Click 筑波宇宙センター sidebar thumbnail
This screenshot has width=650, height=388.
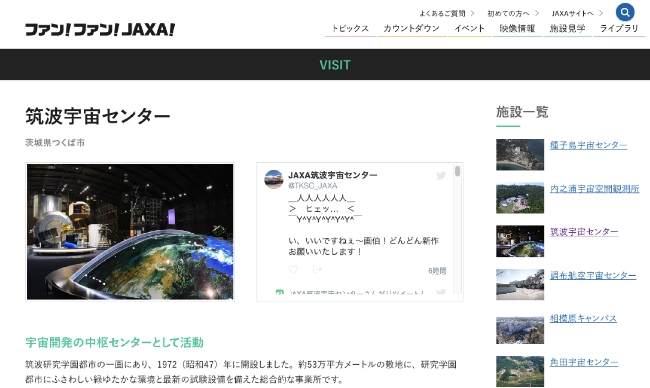point(520,241)
